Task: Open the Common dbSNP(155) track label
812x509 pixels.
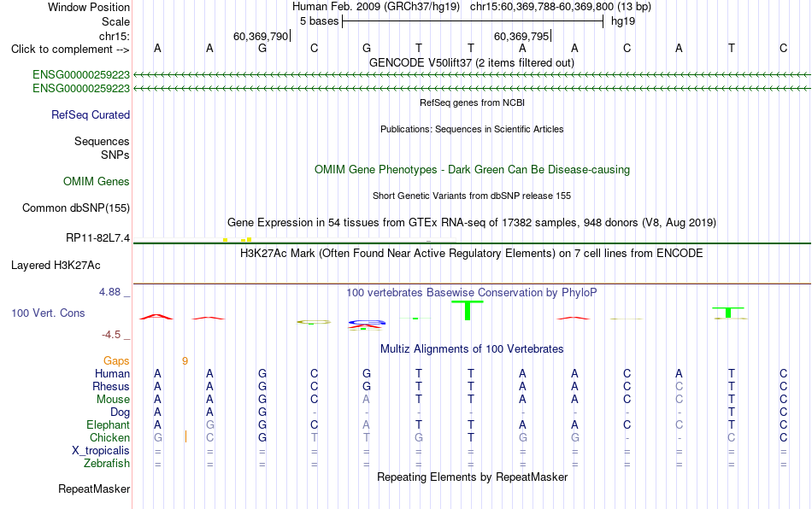Action: [75, 208]
